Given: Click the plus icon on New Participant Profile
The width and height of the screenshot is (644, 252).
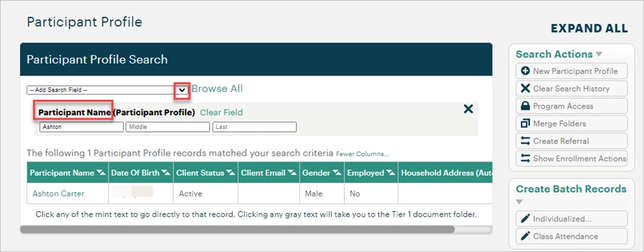Looking at the screenshot, I should [x=526, y=71].
